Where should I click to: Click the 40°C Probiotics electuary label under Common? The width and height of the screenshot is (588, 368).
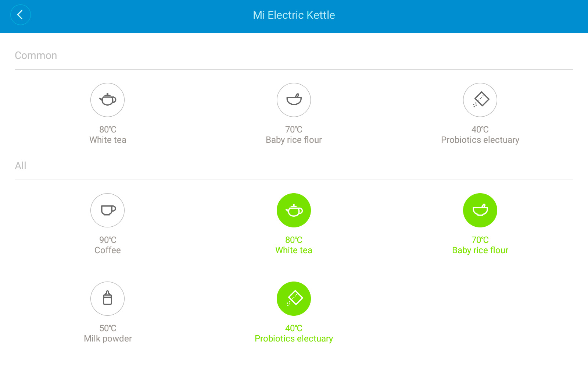(480, 135)
